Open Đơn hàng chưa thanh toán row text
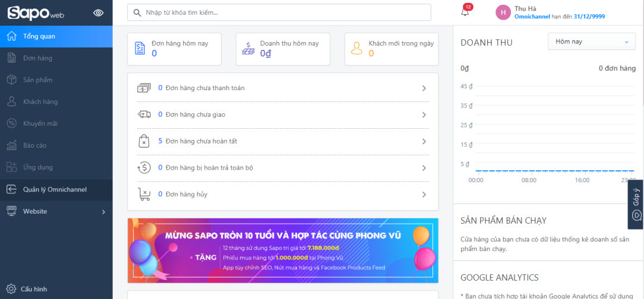The image size is (644, 299). click(x=205, y=88)
